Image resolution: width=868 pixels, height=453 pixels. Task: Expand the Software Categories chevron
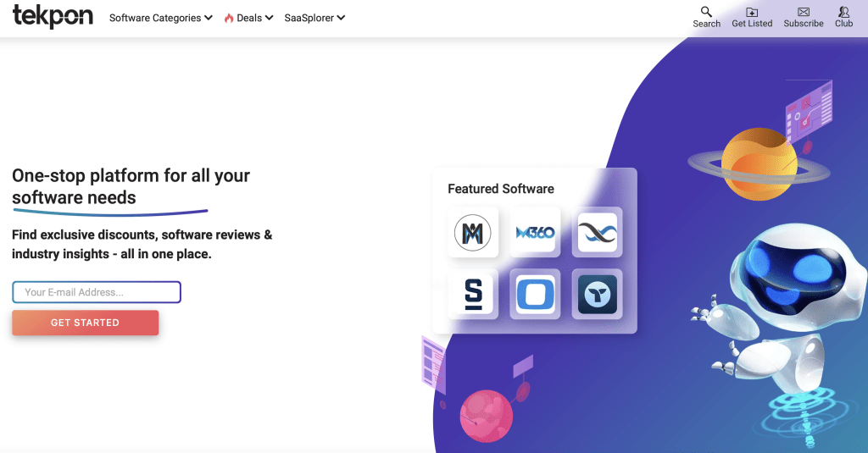coord(209,18)
